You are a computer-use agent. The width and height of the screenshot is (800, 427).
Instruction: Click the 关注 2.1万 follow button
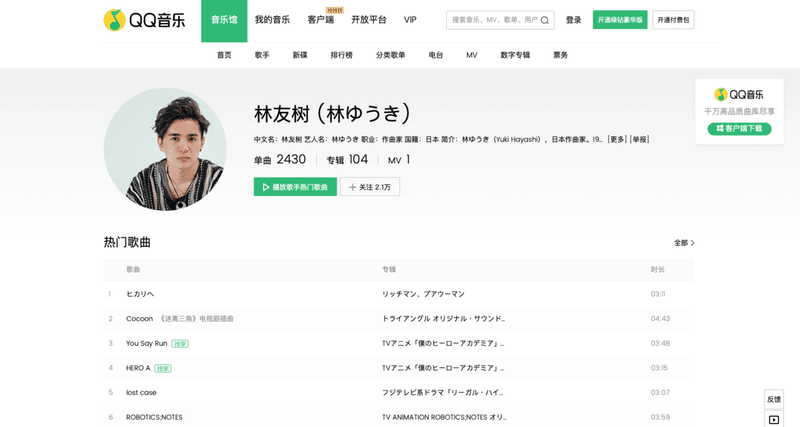(x=370, y=187)
